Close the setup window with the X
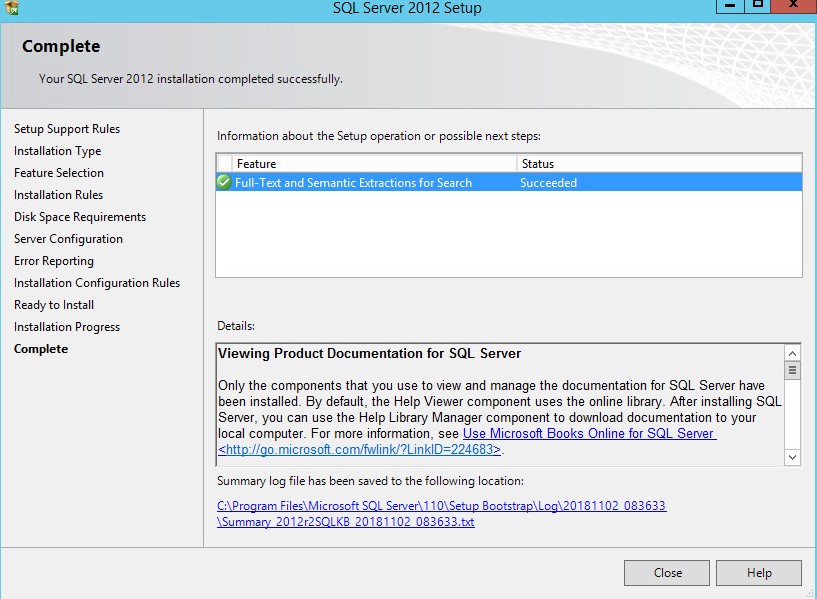817x599 pixels. click(x=794, y=6)
